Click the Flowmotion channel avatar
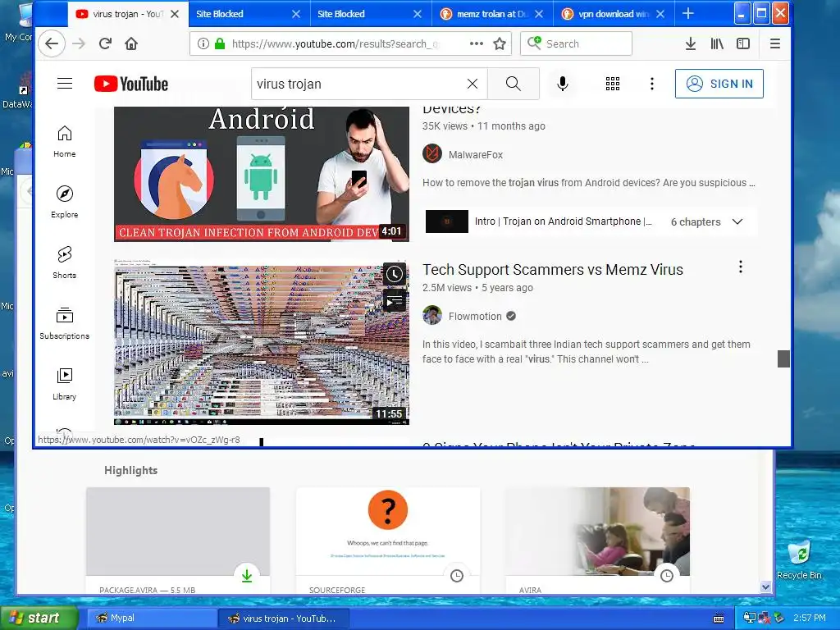The height and width of the screenshot is (630, 840). click(431, 316)
